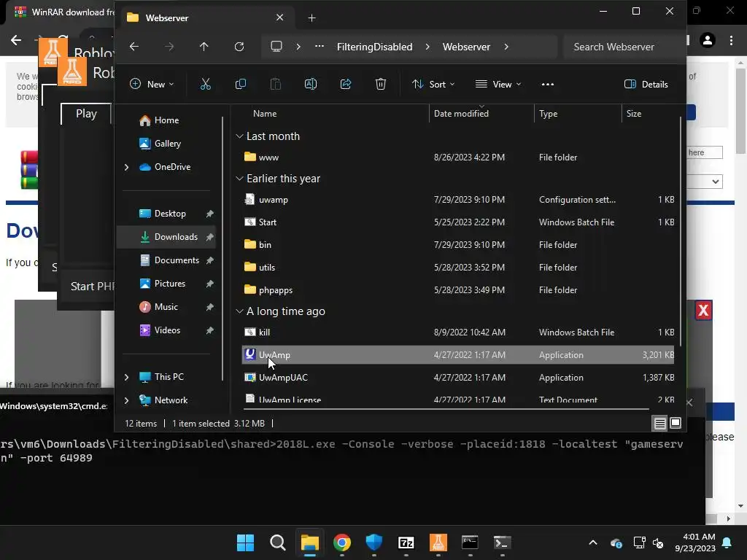Select the kill batch file

[458, 332]
